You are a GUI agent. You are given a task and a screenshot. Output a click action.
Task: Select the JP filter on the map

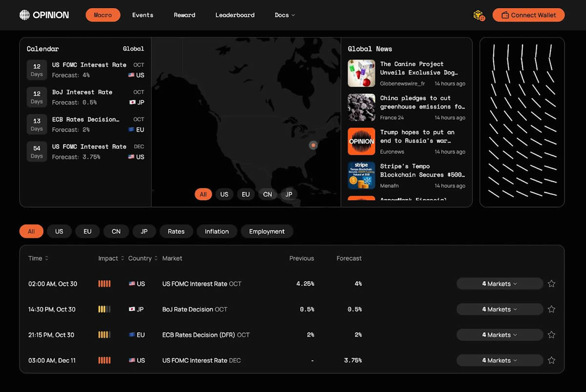coord(289,194)
